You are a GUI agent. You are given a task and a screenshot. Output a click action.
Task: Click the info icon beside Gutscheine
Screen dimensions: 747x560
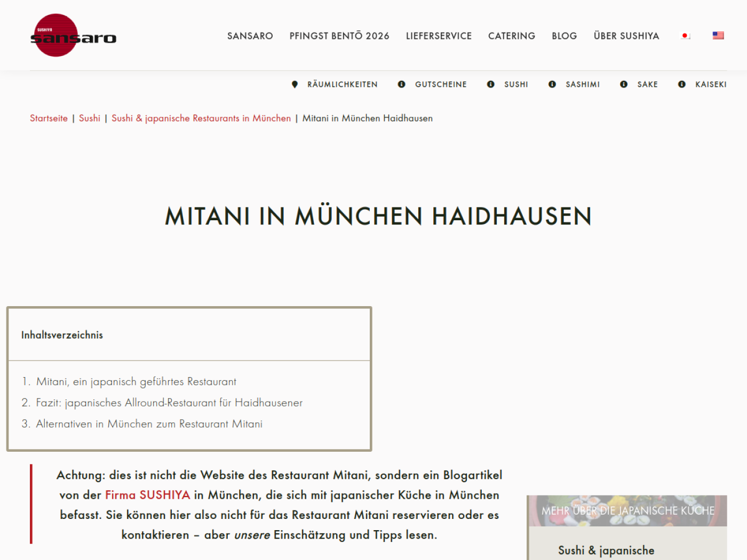[402, 84]
